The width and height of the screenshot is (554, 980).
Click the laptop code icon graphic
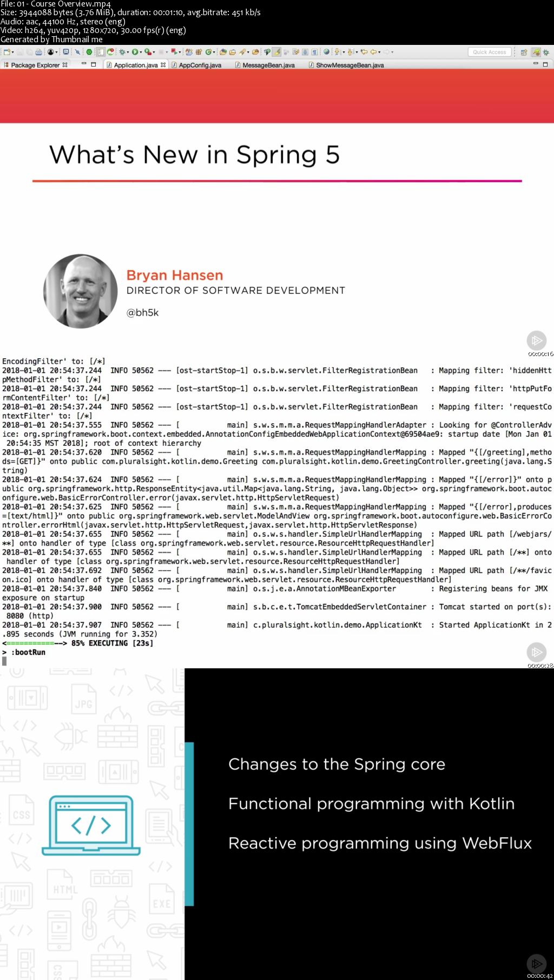[x=91, y=825]
